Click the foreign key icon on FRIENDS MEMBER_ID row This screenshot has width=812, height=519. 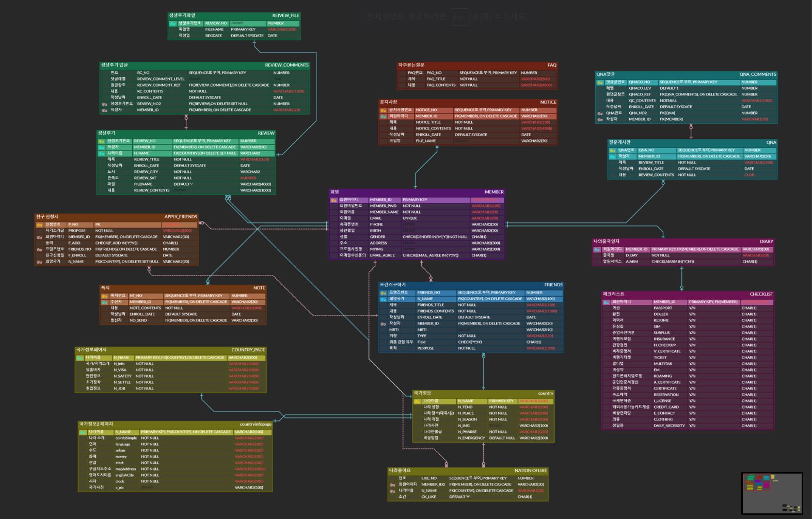coord(383,324)
